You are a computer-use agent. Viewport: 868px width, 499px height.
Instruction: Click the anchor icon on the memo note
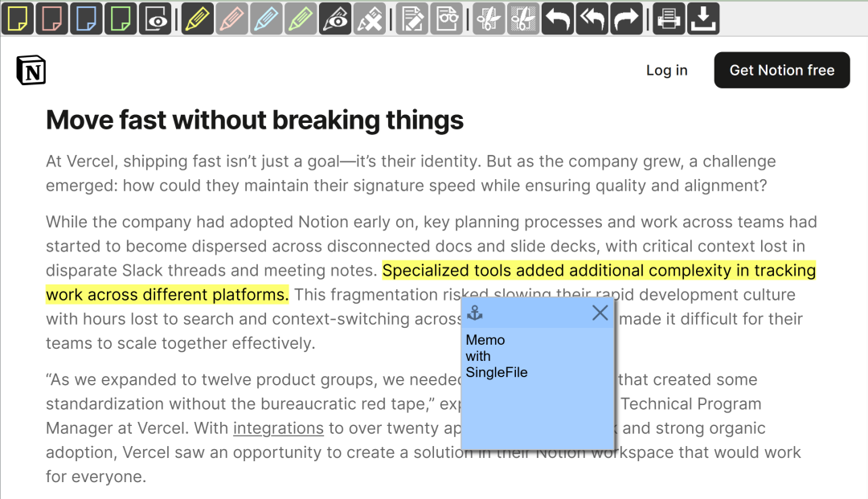point(475,313)
